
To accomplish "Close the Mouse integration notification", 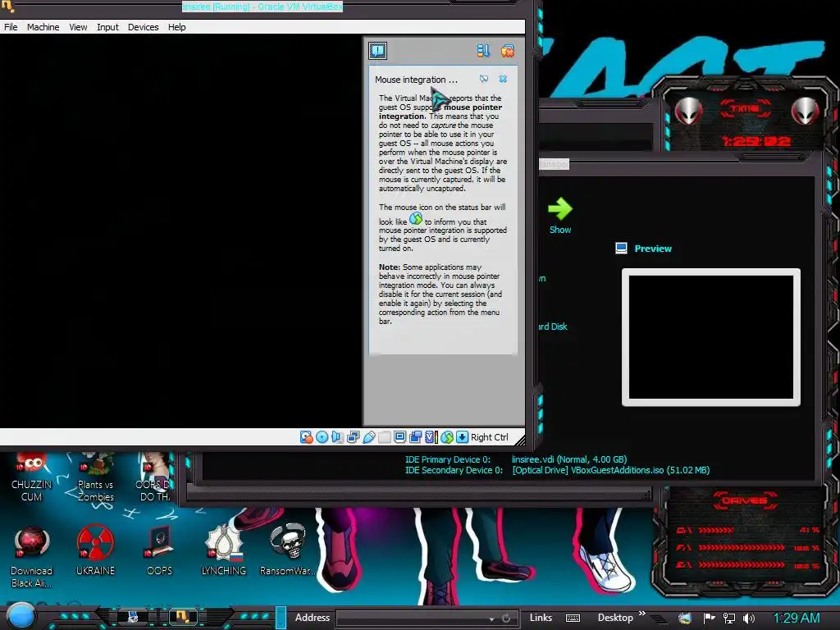I will coord(503,79).
